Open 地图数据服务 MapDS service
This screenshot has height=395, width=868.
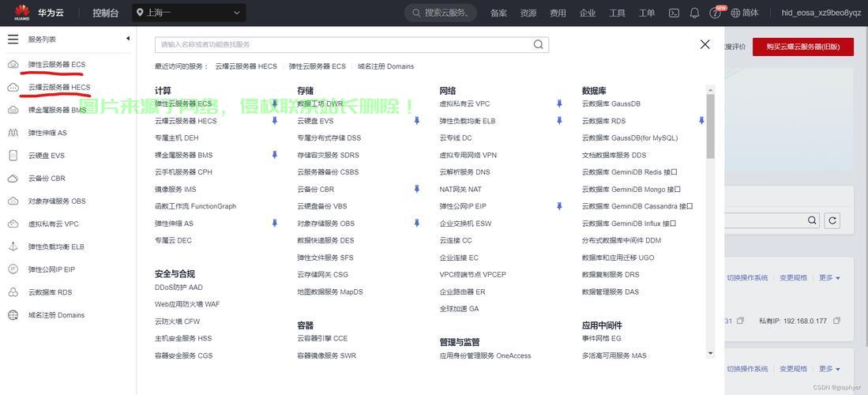(x=330, y=292)
